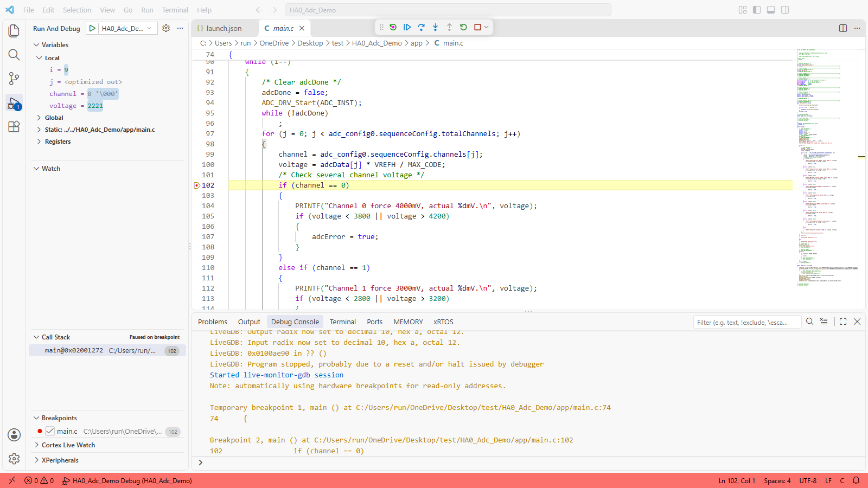
Task: Click Step Over in the debug toolbar
Action: tap(422, 27)
